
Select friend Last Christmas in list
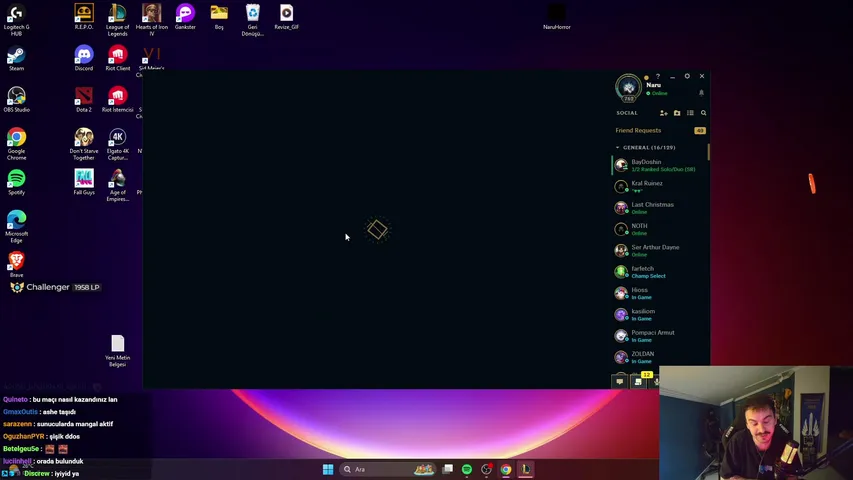659,207
